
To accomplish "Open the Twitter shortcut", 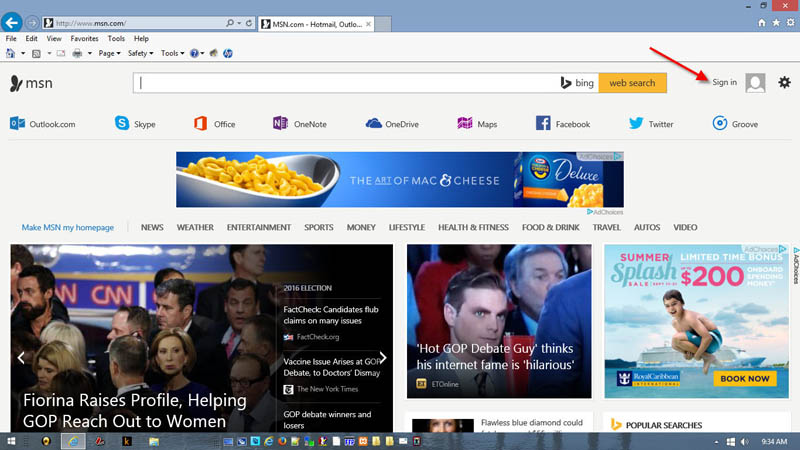I will 651,124.
